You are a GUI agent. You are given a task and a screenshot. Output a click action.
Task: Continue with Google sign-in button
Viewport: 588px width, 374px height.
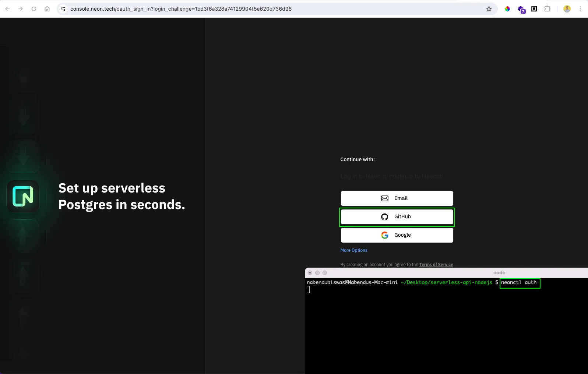(x=397, y=235)
